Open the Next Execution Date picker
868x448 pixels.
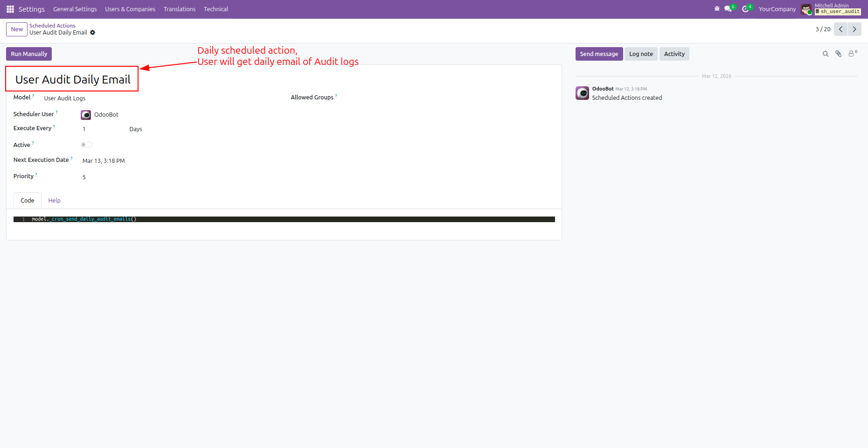[104, 161]
